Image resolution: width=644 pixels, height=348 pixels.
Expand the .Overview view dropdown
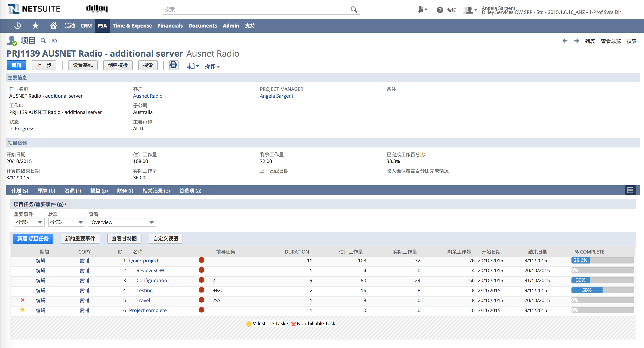(x=122, y=222)
